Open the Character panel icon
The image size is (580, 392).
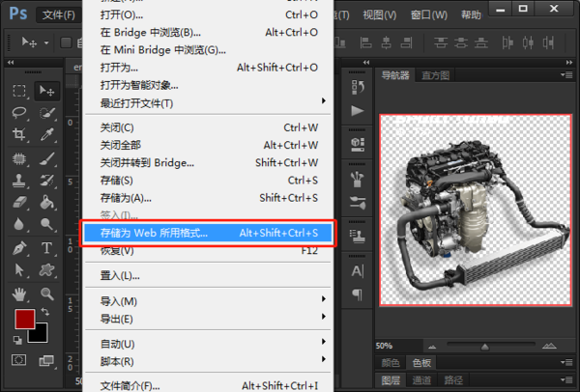[357, 271]
